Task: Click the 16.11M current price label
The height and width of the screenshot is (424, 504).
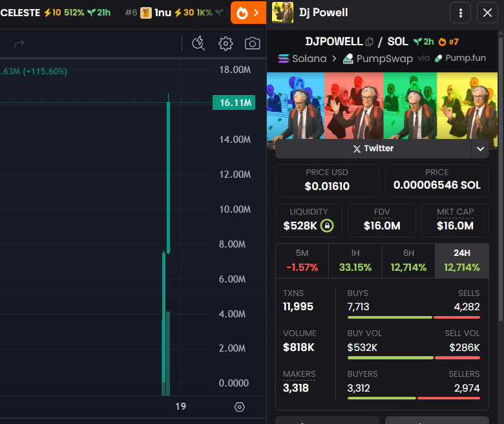Action: [234, 103]
